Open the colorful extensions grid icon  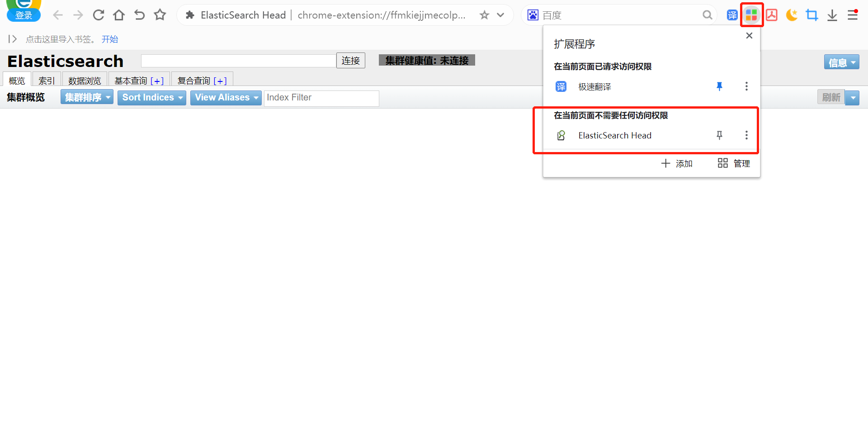click(x=751, y=15)
